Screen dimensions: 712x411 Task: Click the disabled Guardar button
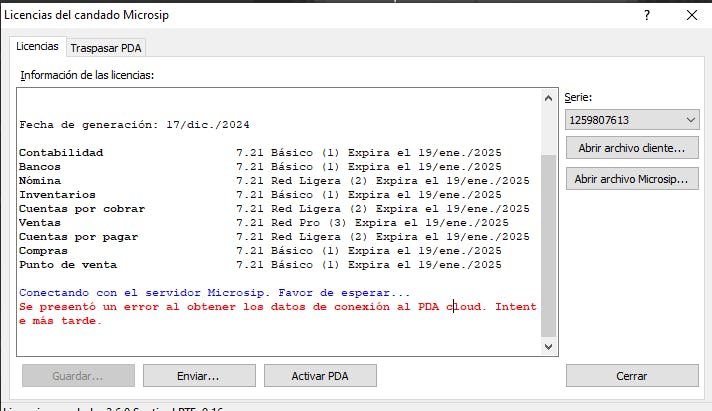coord(78,376)
